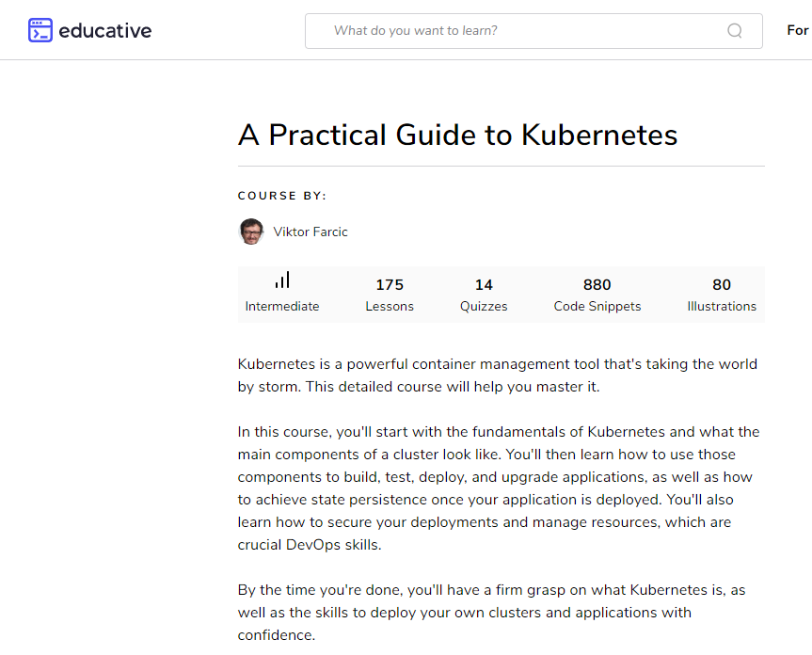The height and width of the screenshot is (655, 812).
Task: Focus the 'What do you want to learn?' search field
Action: click(517, 31)
